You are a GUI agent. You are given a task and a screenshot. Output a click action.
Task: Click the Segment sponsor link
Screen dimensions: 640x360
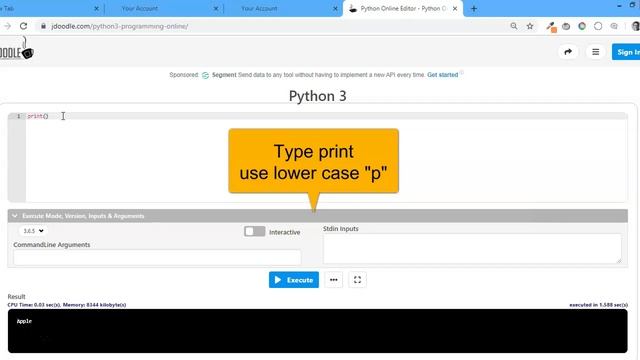pyautogui.click(x=224, y=75)
